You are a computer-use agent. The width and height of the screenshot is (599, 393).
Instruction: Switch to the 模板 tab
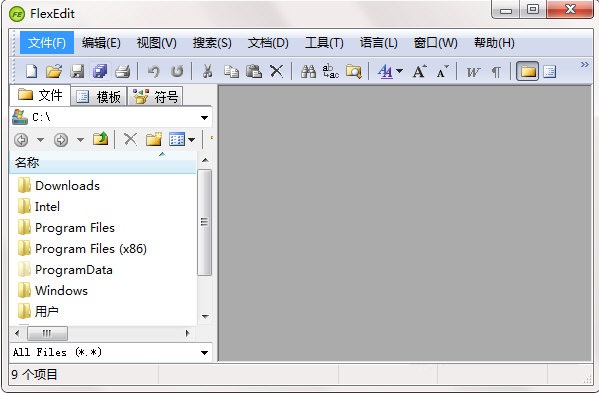(99, 97)
